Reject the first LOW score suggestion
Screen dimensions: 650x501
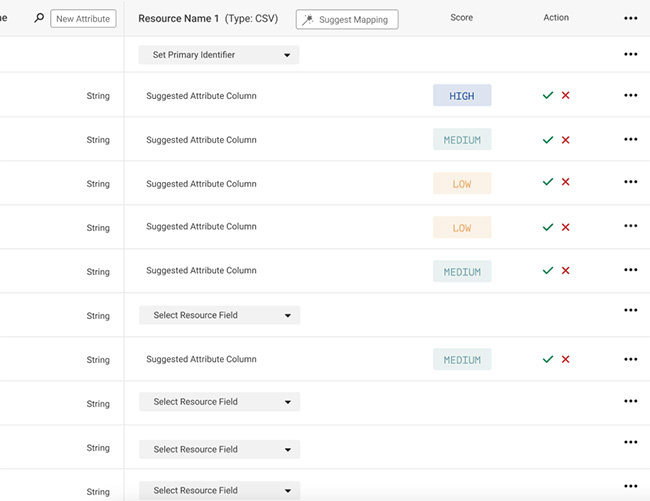[x=565, y=182]
